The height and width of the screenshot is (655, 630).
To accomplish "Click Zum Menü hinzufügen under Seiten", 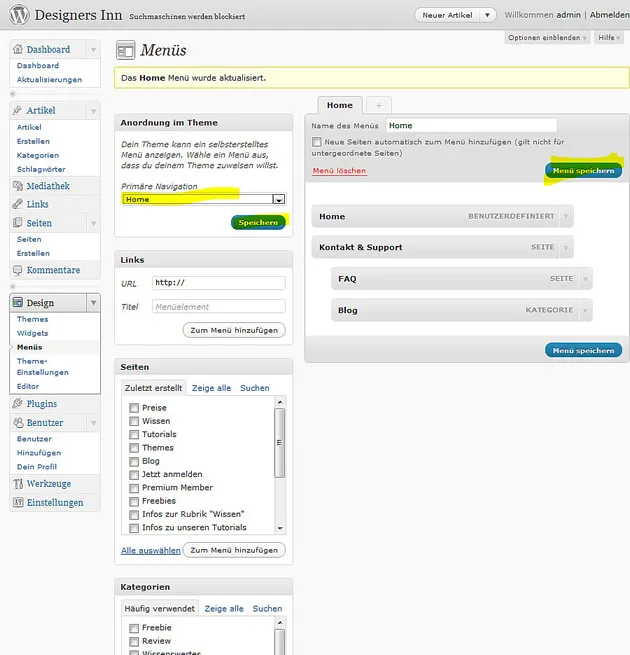I will (x=234, y=550).
